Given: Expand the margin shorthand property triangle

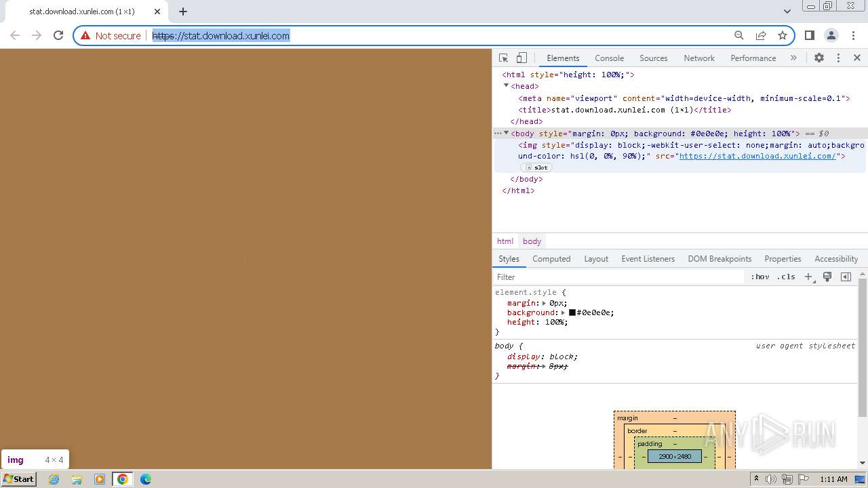Looking at the screenshot, I should click(544, 303).
